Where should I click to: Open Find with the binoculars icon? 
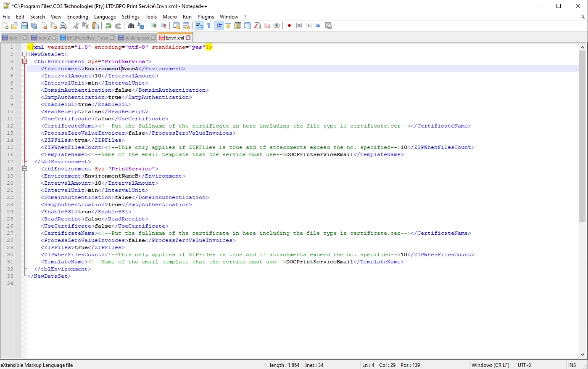(x=131, y=26)
